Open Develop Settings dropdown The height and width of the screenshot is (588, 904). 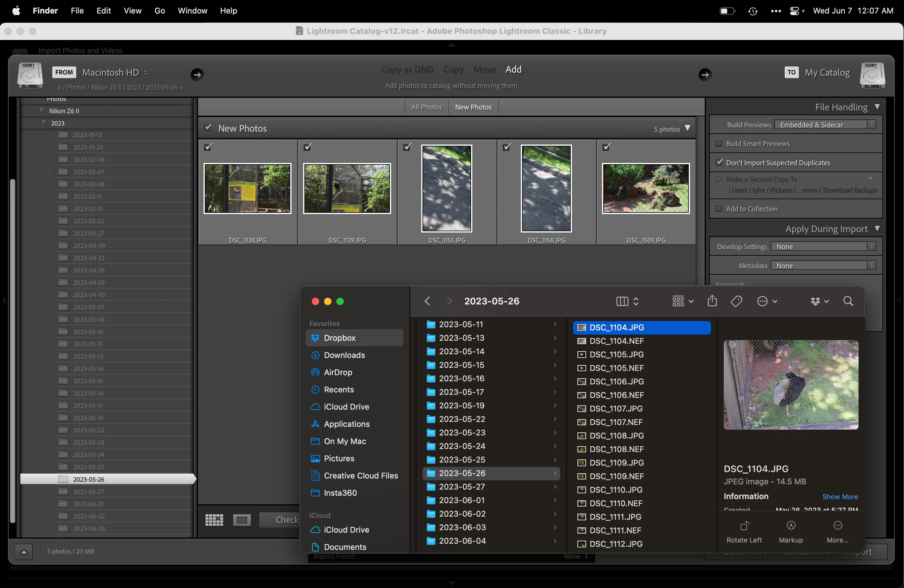point(823,247)
